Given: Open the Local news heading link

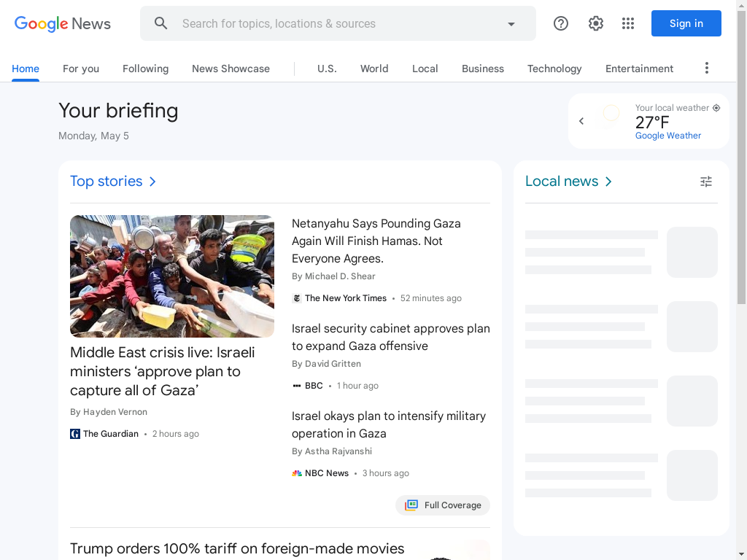Looking at the screenshot, I should click(x=562, y=182).
